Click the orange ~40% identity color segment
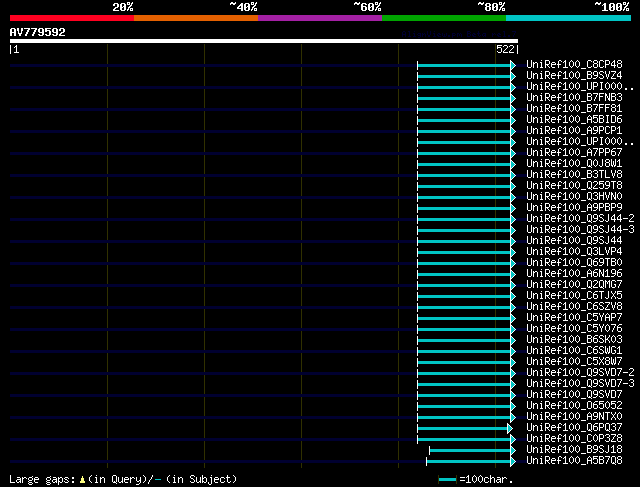The image size is (640, 487). [196, 18]
